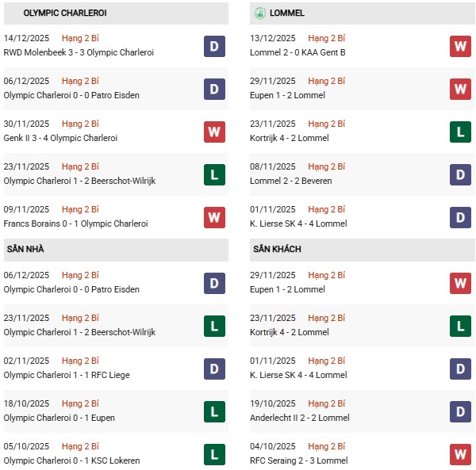Click the D badge for Anderlecht II 2-2 Lommel
The width and height of the screenshot is (476, 470).
coord(461,411)
